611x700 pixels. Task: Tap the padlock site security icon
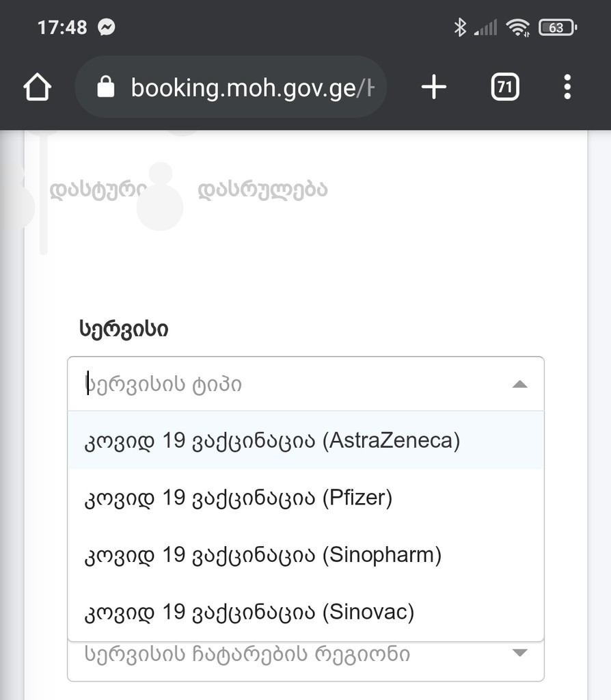[106, 87]
